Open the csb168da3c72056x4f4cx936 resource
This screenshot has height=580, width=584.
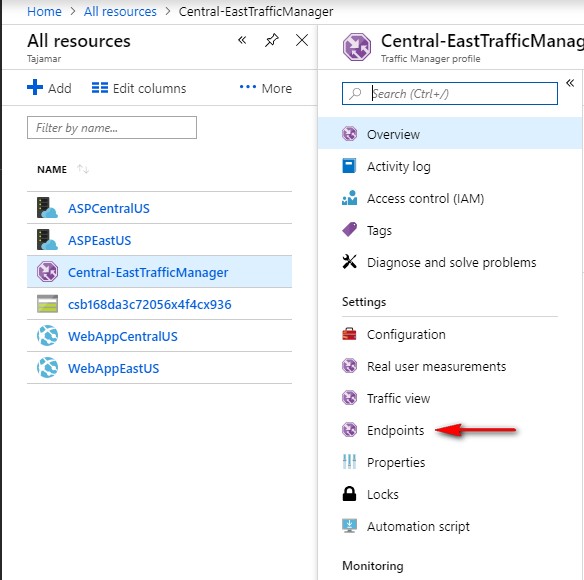click(149, 304)
